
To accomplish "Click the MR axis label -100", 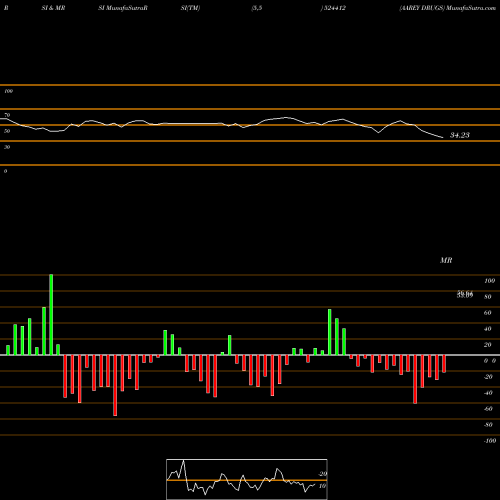I will click(x=490, y=441).
